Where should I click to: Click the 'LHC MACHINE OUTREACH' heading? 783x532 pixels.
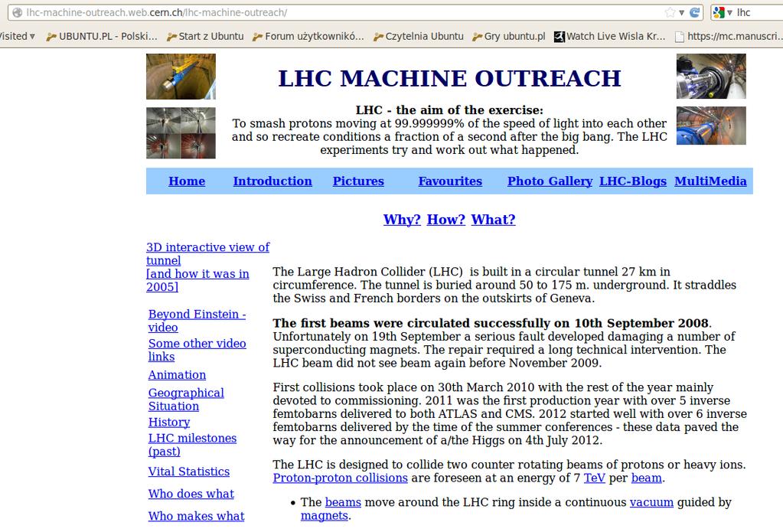449,78
